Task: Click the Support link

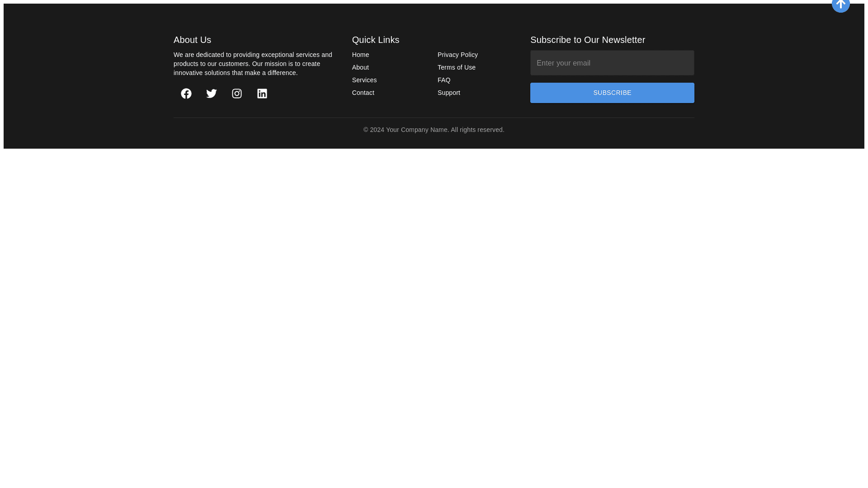Action: pyautogui.click(x=448, y=93)
